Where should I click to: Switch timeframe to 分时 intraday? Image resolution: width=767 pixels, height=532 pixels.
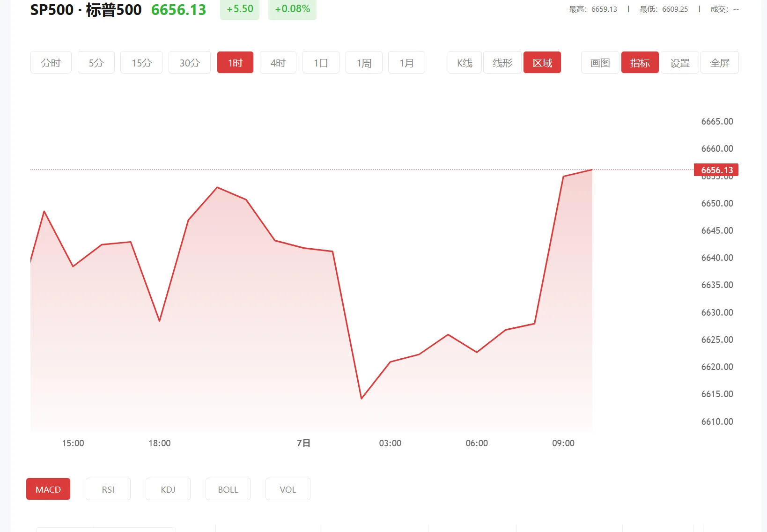pyautogui.click(x=51, y=62)
